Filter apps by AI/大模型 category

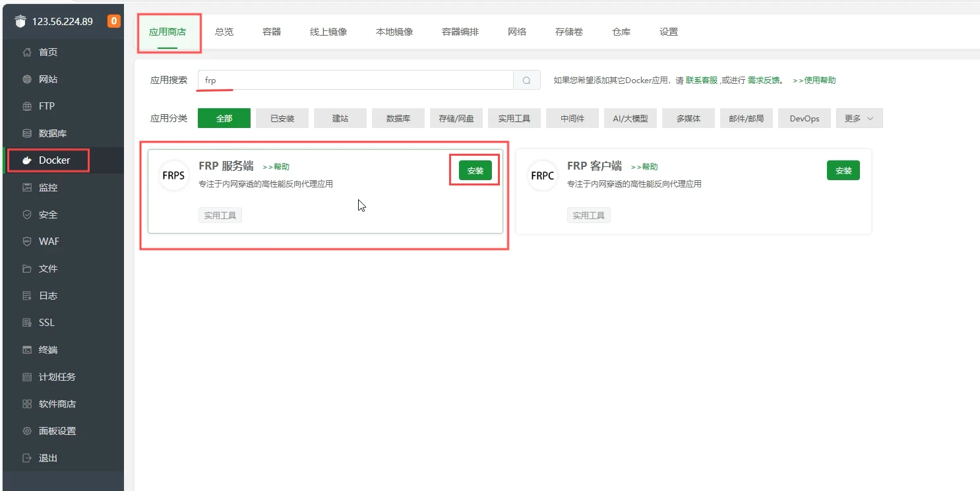coord(630,119)
